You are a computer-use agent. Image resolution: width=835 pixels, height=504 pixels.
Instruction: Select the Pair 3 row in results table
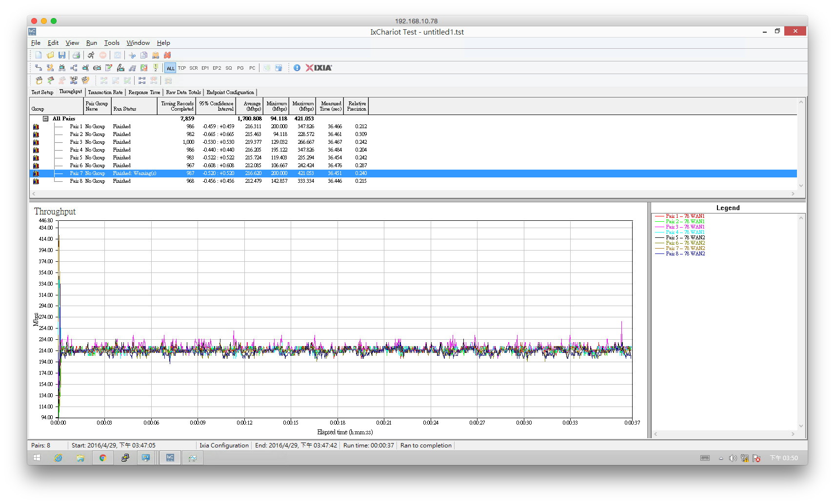413,142
